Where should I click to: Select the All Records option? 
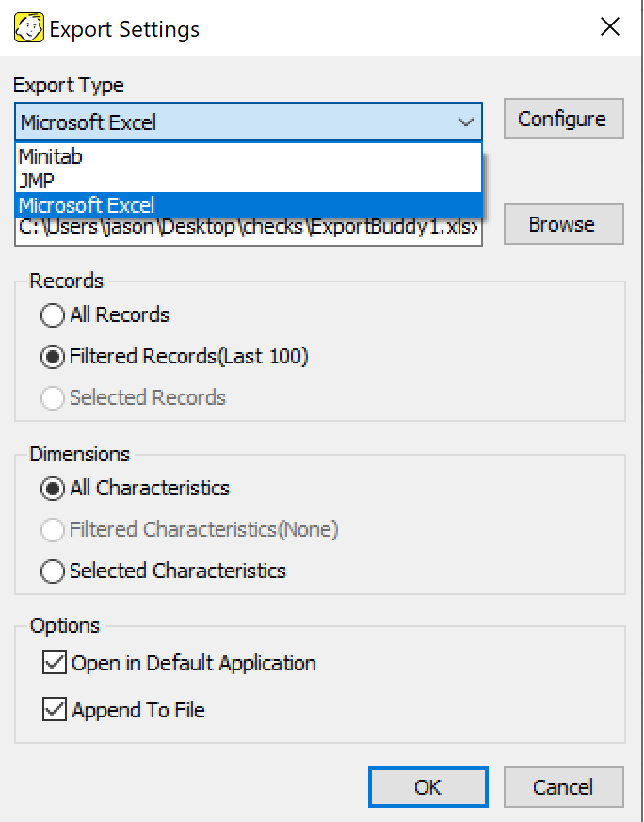click(x=105, y=315)
